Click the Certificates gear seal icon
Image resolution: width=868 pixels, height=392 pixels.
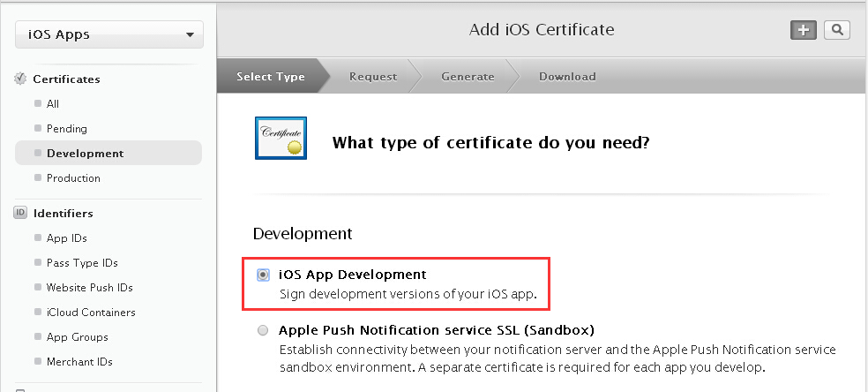(20, 79)
